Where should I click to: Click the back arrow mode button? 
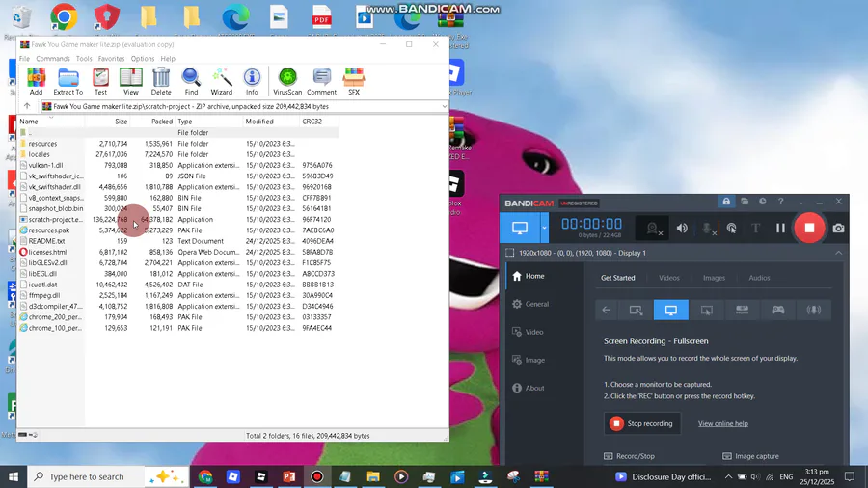point(607,310)
